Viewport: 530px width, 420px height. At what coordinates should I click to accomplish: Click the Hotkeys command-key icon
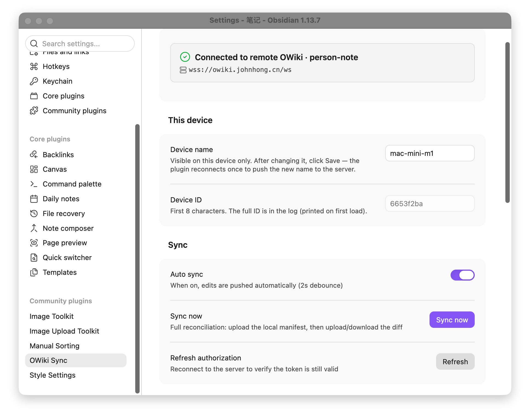pos(34,66)
